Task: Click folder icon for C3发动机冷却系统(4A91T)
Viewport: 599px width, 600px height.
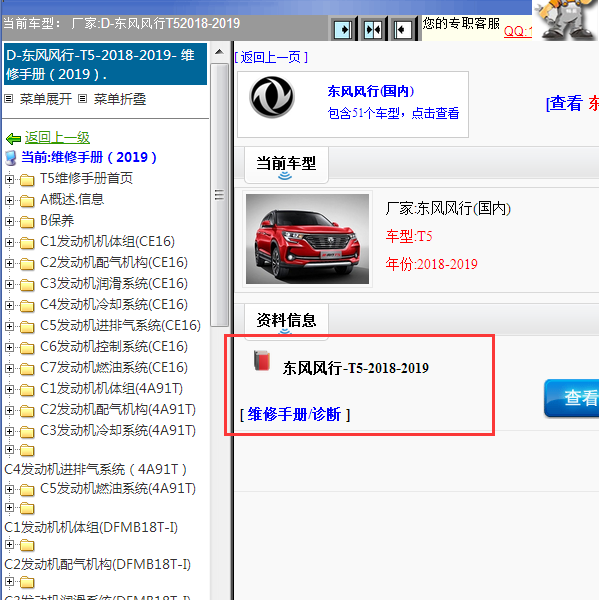Action: (27, 432)
